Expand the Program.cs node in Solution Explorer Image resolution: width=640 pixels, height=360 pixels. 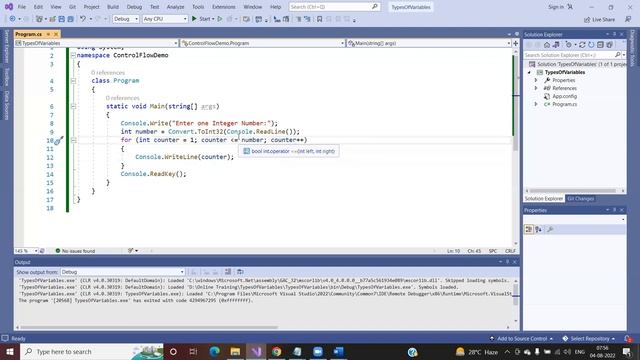tap(536, 104)
